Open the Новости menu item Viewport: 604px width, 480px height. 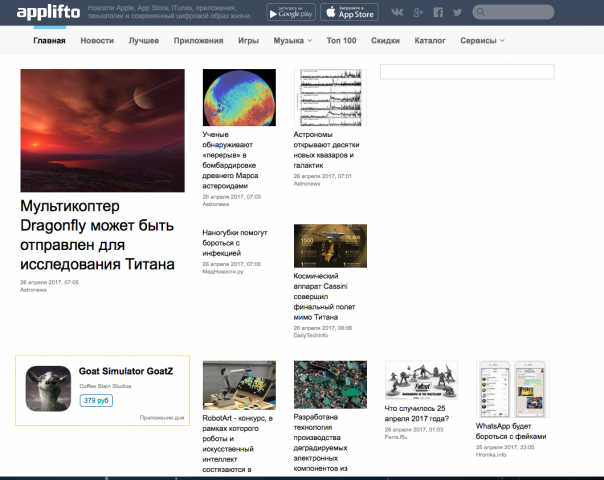pos(97,40)
